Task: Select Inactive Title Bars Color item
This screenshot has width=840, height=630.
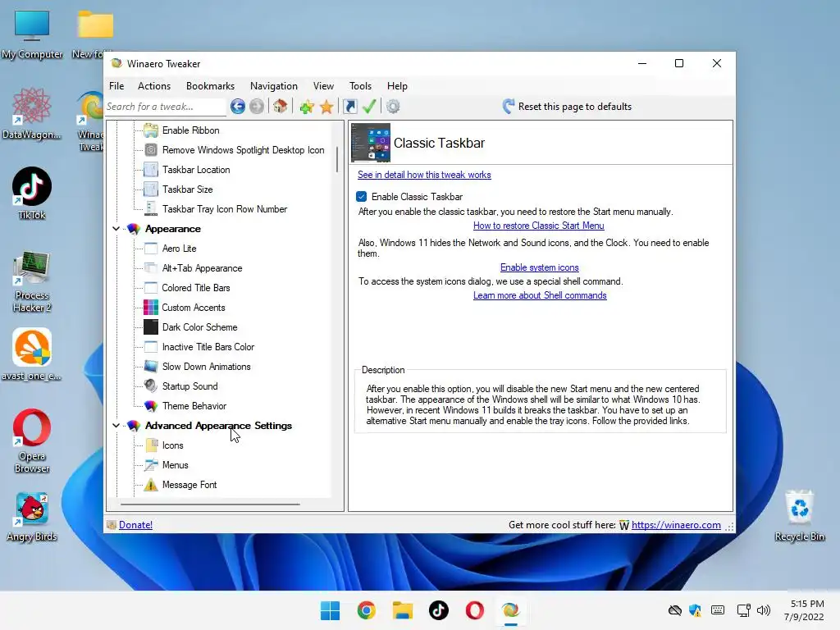Action: coord(208,347)
